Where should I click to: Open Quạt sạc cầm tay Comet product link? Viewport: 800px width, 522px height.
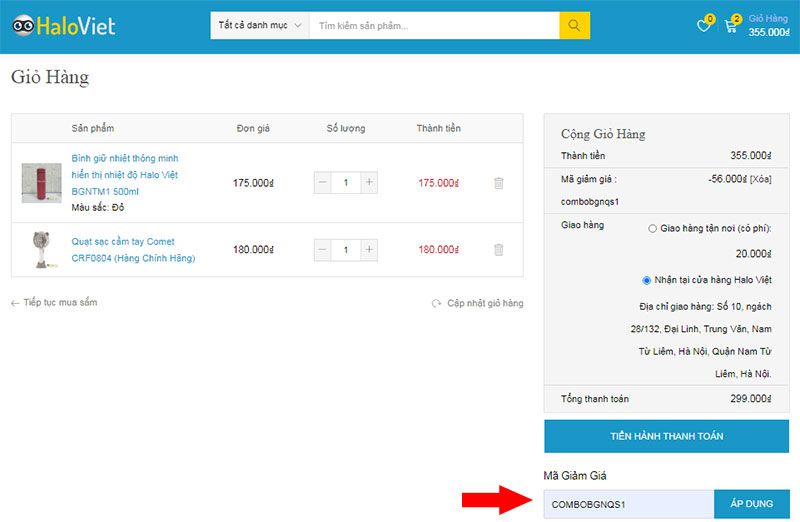[133, 250]
